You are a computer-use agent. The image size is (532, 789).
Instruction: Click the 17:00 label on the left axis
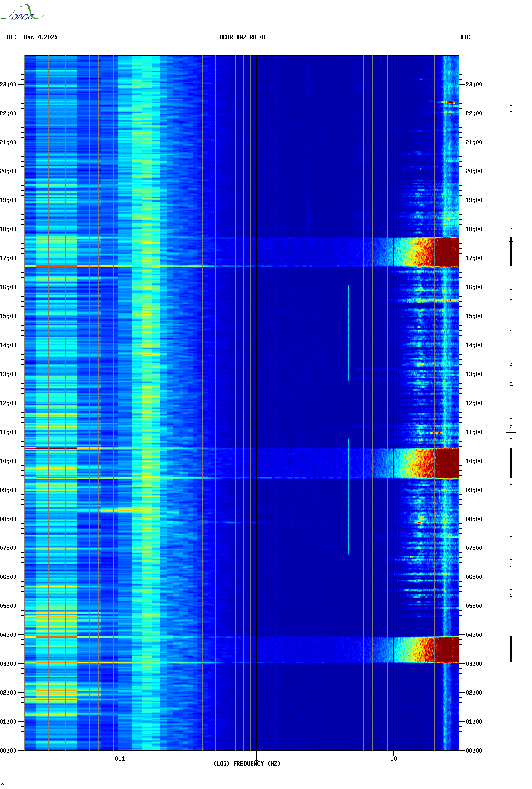tap(8, 258)
